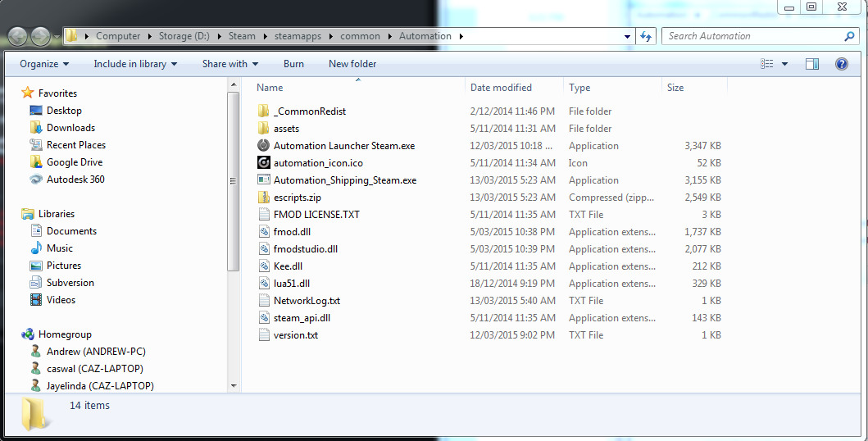Select the Libraries group heading
This screenshot has width=868, height=441.
[48, 214]
